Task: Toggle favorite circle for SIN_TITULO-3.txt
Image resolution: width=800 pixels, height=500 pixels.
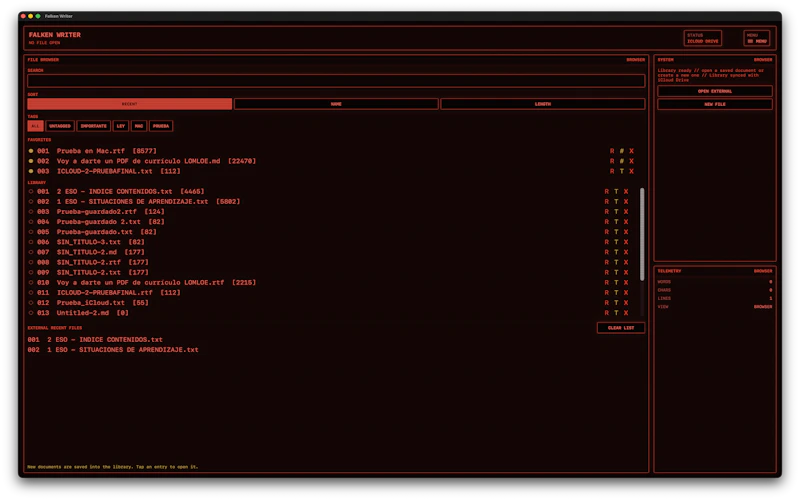Action: click(x=31, y=242)
